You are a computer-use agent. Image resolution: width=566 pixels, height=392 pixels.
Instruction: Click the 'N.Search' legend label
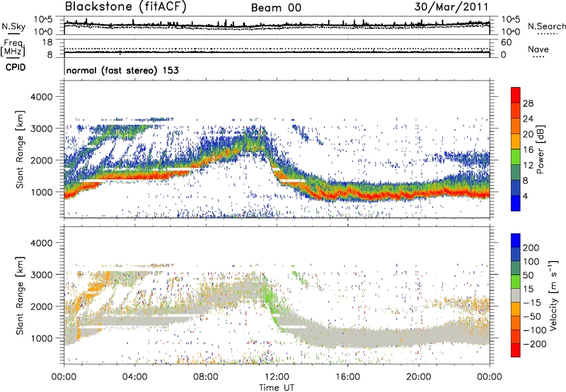546,26
